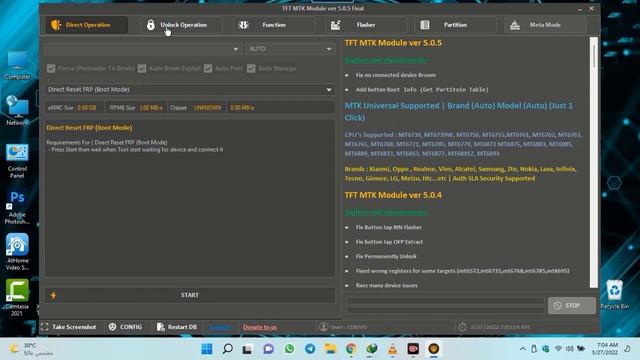Open the Chat icon on the taskbar
Screen dimensions: 640x360
(269, 349)
